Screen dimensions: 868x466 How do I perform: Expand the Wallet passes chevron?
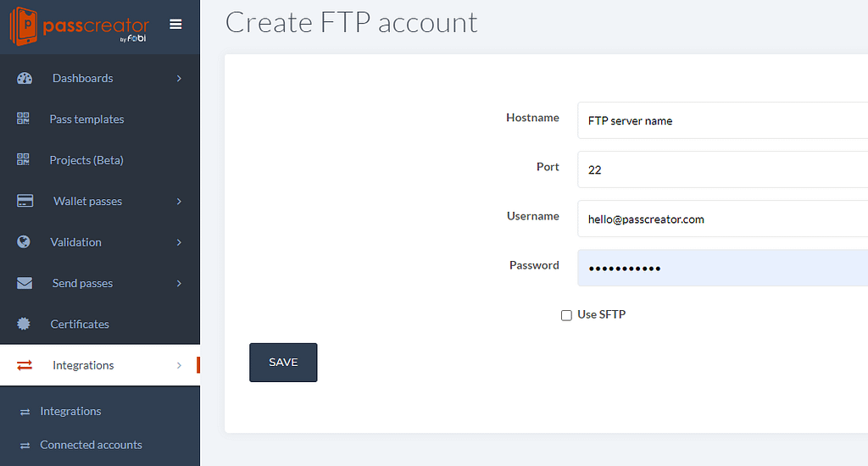[179, 202]
